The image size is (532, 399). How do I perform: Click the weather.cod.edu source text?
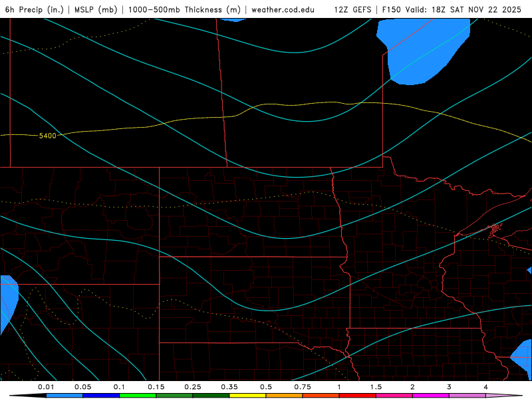[283, 9]
